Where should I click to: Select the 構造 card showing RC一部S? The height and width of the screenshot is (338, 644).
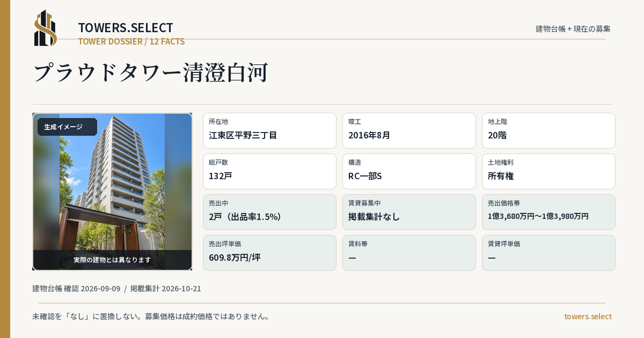pyautogui.click(x=409, y=171)
